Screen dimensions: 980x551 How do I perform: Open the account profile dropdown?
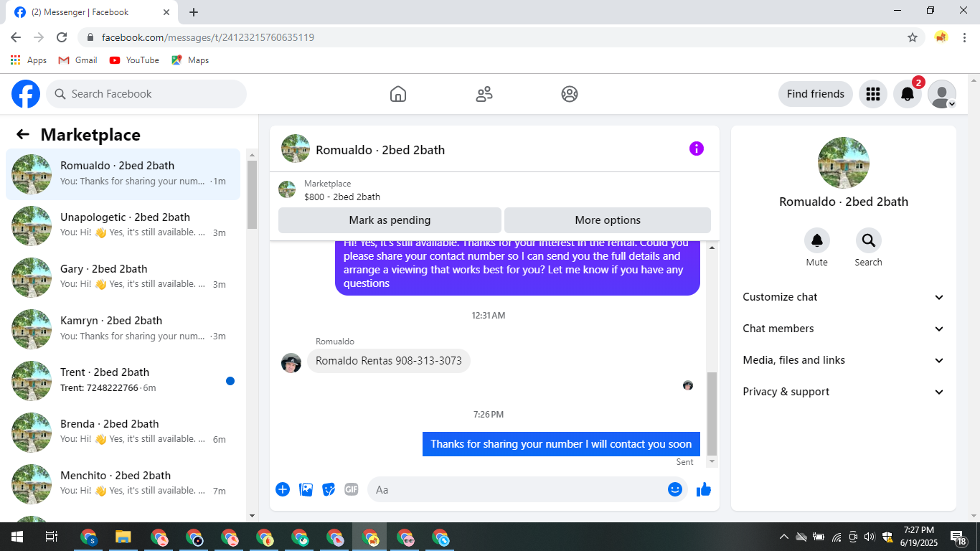942,94
